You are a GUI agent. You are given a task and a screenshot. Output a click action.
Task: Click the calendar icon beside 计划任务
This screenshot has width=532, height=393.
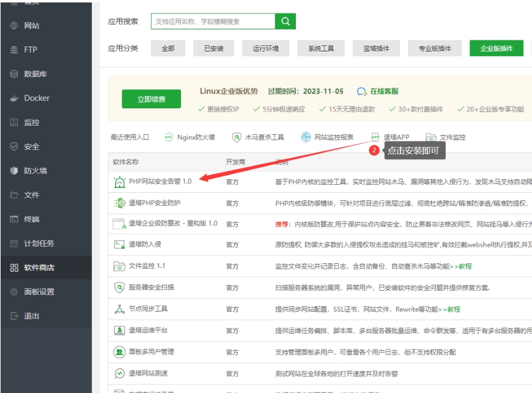pyautogui.click(x=14, y=243)
